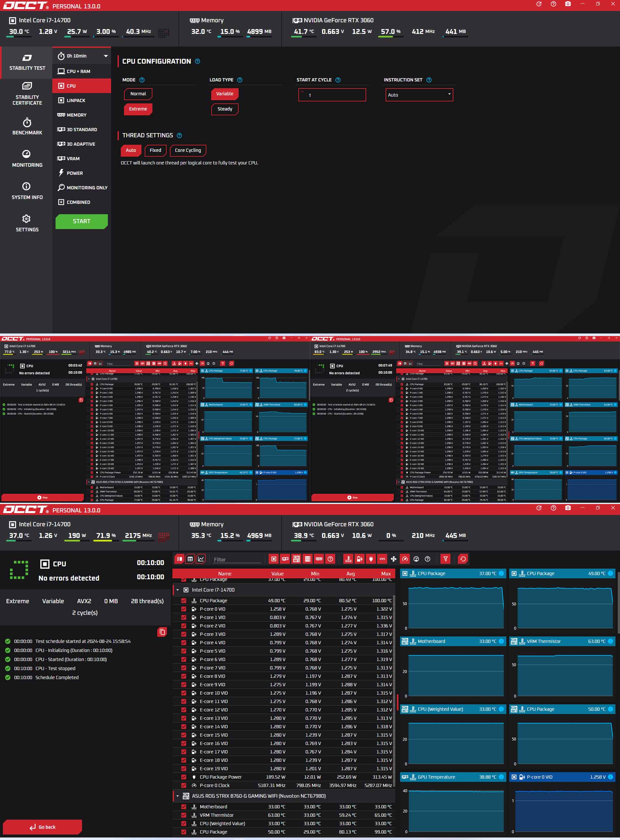The image size is (620, 840).
Task: Toggle the GPU sensor filter icon
Action: (285, 559)
